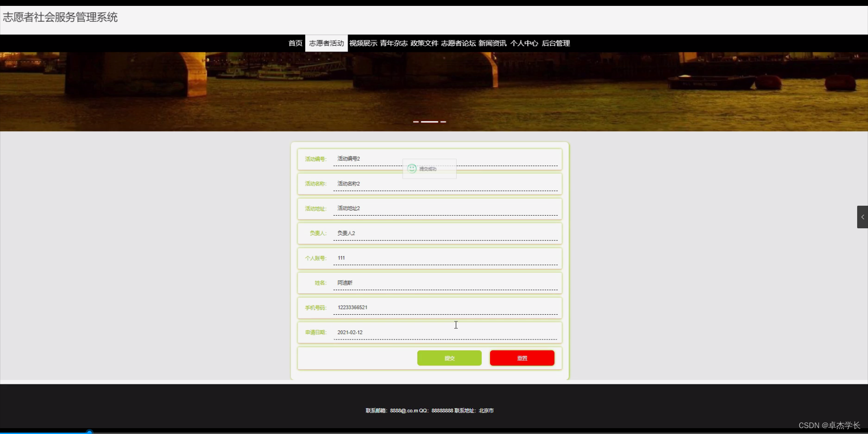868x434 pixels.
Task: Open the 青年杂志 section
Action: [393, 43]
